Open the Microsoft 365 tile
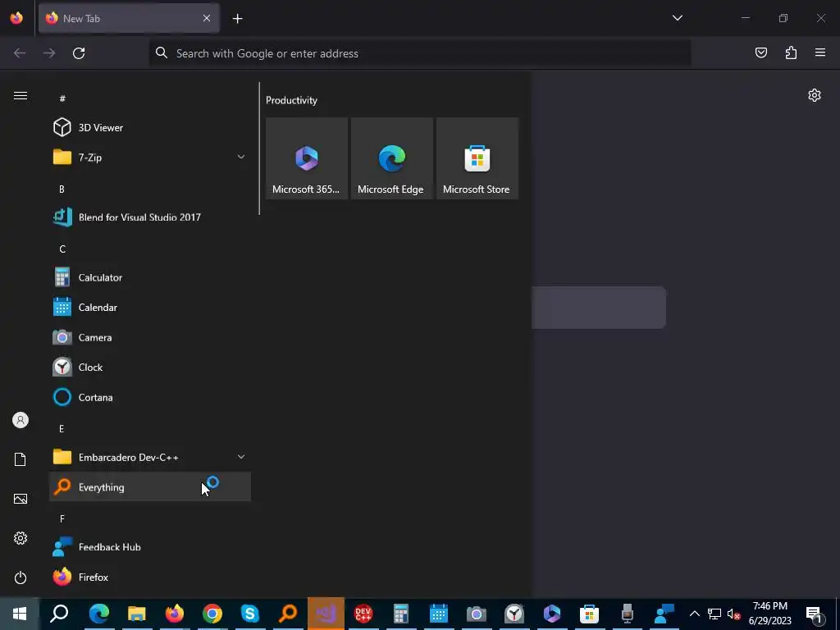Viewport: 840px width, 630px height. [x=307, y=158]
